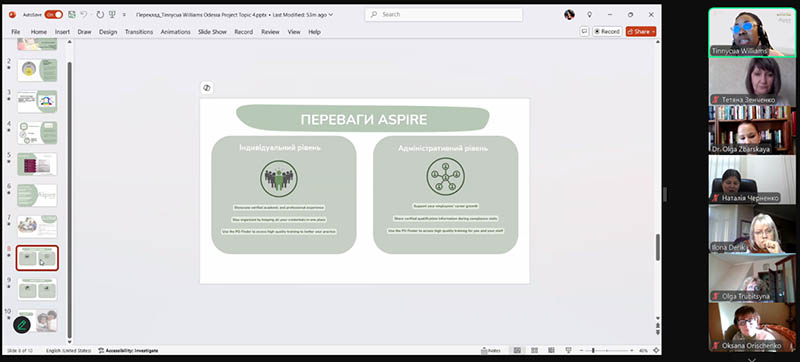This screenshot has height=362, width=800.
Task: Select slide 10 thumbnail
Action: tap(37, 321)
